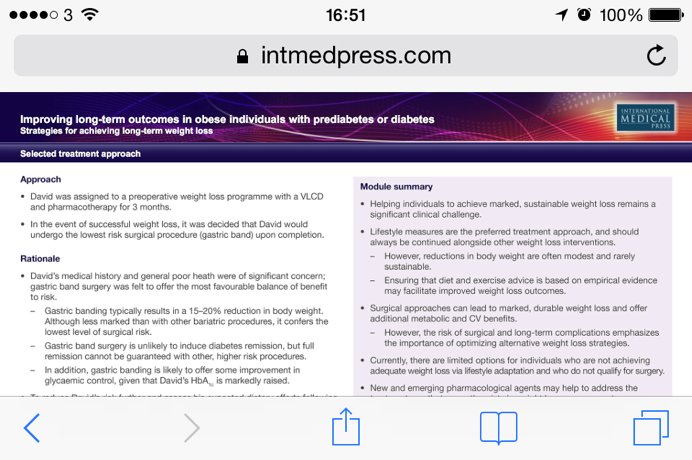
Task: Tap the 16:51 clock
Action: pyautogui.click(x=346, y=15)
